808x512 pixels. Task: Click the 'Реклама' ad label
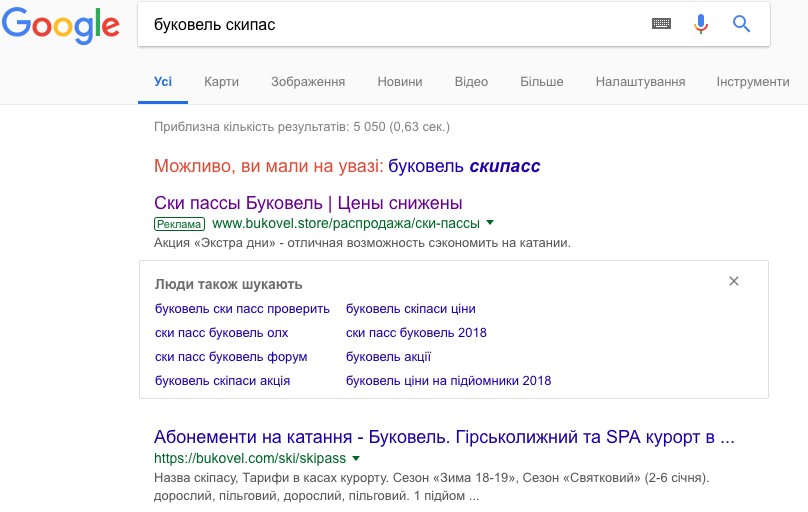tap(179, 224)
